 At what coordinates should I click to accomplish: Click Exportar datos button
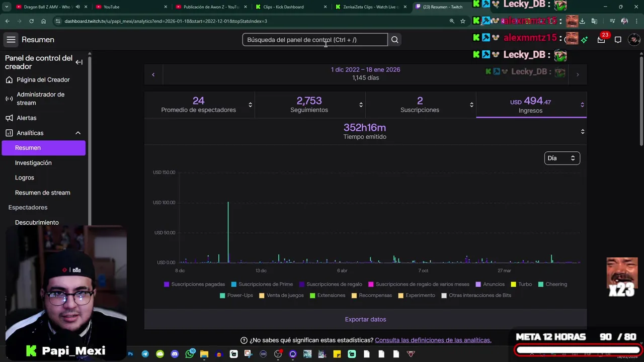(x=365, y=319)
